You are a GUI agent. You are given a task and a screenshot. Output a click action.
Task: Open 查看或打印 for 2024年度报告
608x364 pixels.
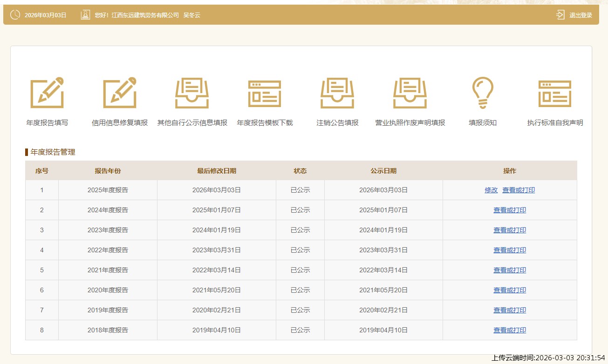pos(510,210)
